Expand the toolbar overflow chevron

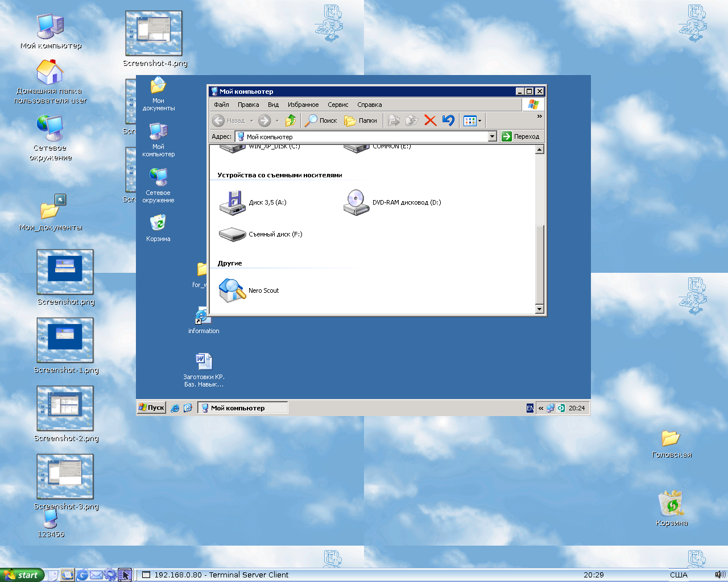point(539,117)
